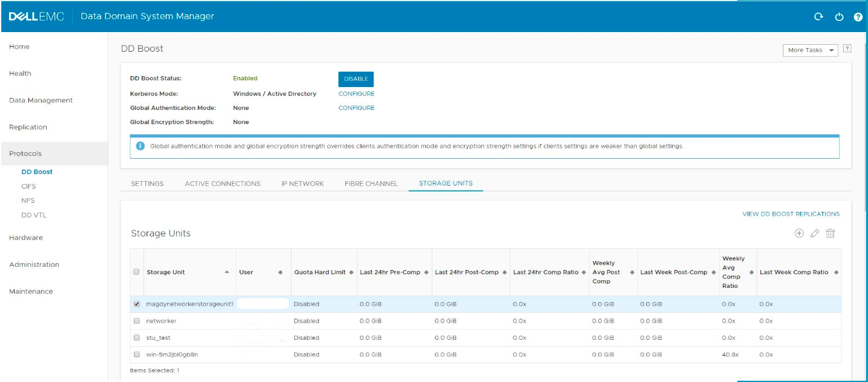This screenshot has height=382, width=868.
Task: Click the small help icon beside More Tasks
Action: click(847, 49)
